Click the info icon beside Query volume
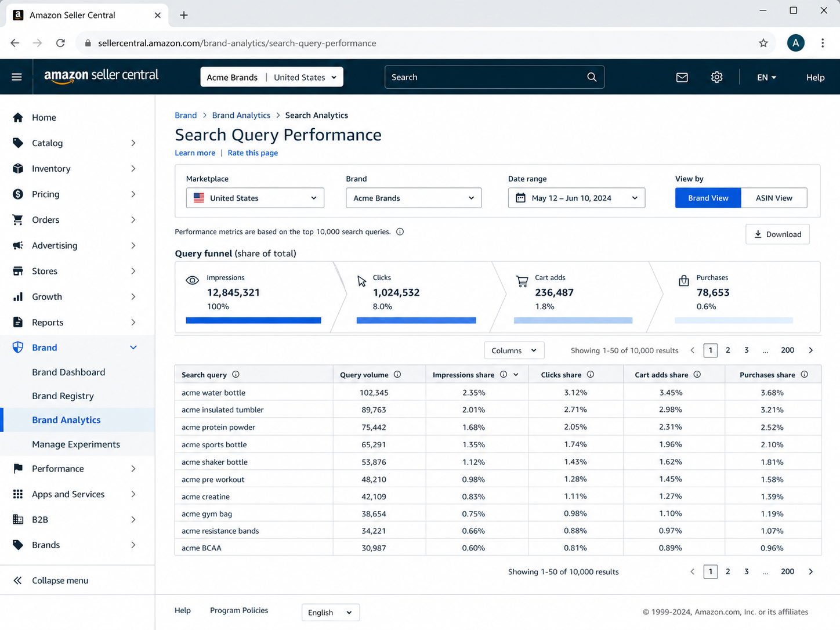The image size is (840, 630). click(x=397, y=375)
